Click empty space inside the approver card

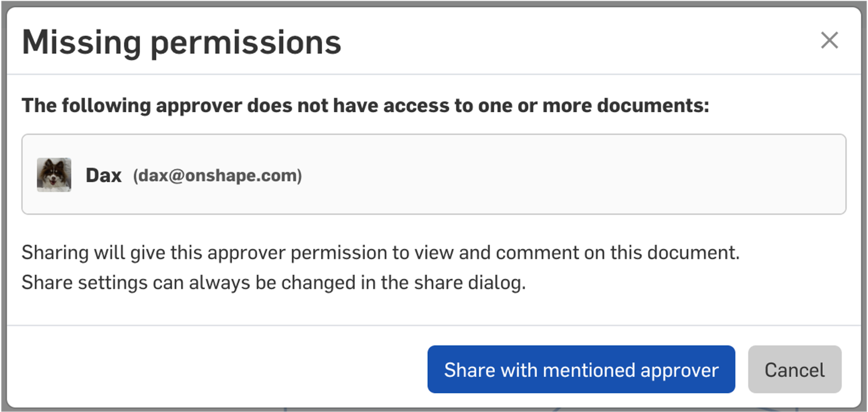coord(570,175)
